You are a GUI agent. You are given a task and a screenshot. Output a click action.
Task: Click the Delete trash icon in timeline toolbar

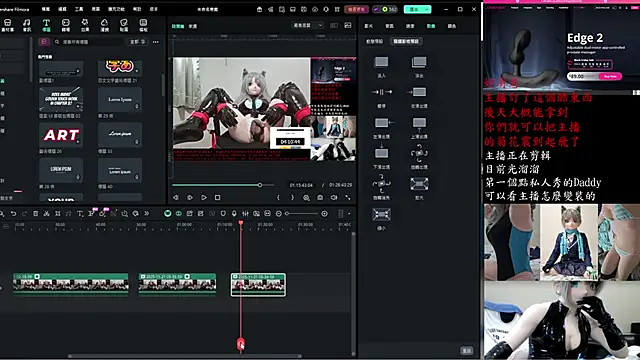click(36, 213)
